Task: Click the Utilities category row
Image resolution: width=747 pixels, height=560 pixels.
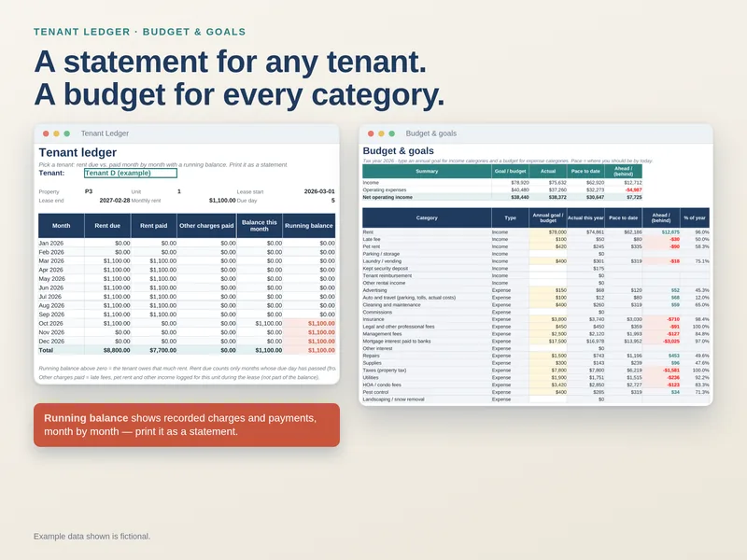Action: (536, 378)
